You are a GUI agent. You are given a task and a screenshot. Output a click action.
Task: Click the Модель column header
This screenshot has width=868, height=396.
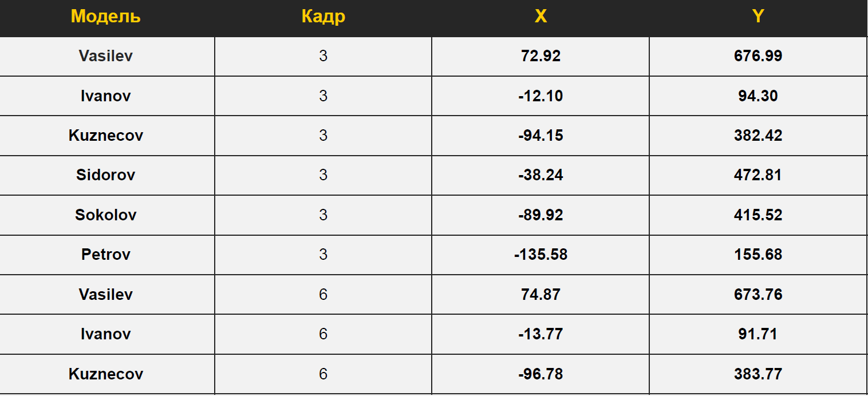pos(106,17)
